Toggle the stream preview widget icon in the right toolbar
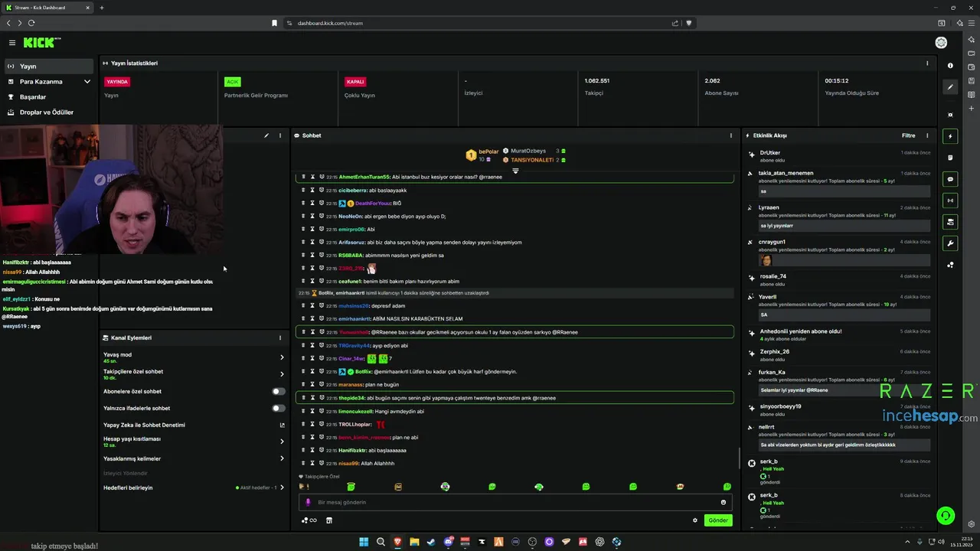The image size is (980, 551). click(950, 115)
